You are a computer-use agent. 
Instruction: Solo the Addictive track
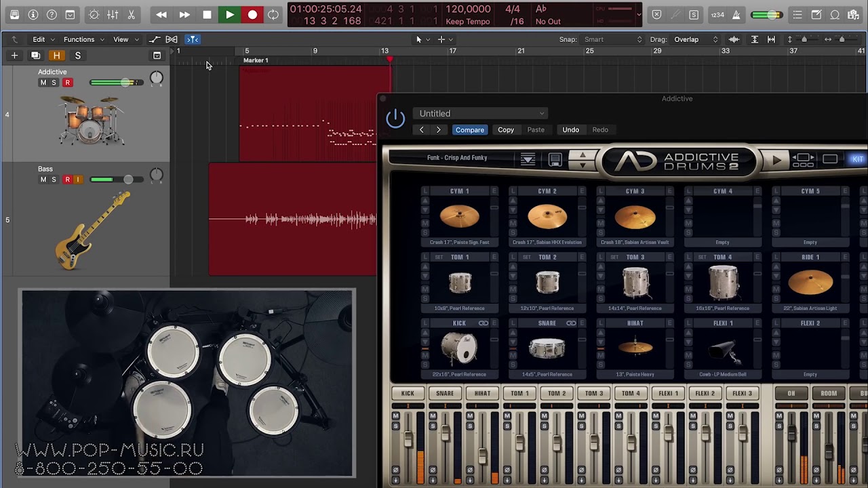pyautogui.click(x=54, y=83)
